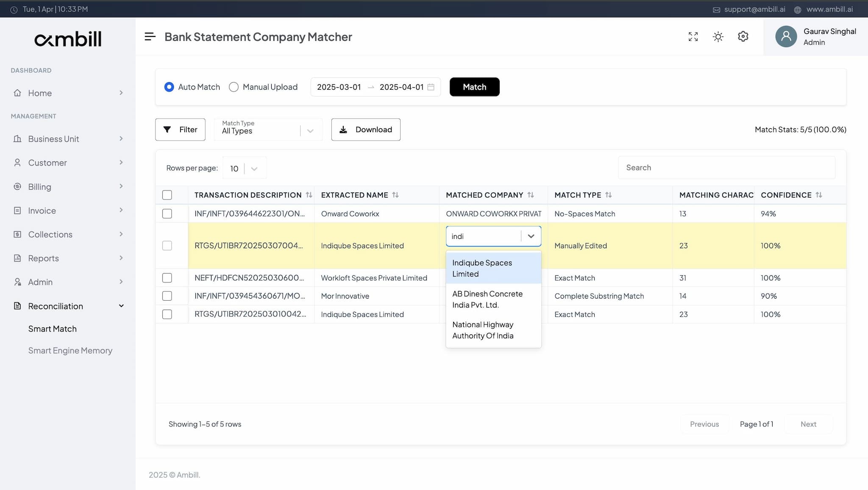Open Smart Engine Memory submenu item
The height and width of the screenshot is (490, 868).
[x=70, y=350]
